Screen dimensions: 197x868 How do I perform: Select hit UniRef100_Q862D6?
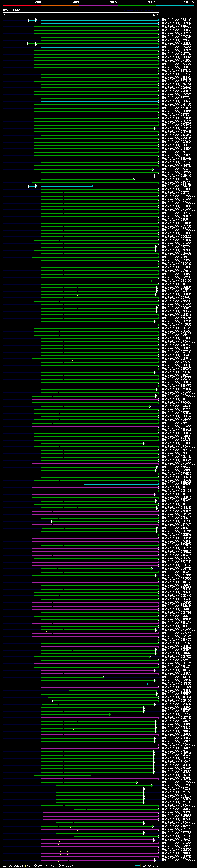tap(177, 521)
